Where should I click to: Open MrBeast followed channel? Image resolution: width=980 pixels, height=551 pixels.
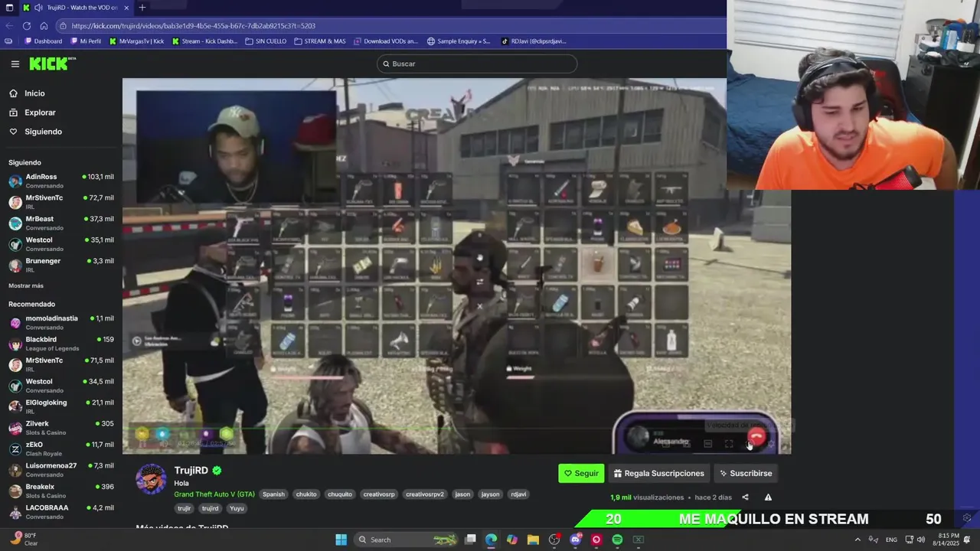point(61,223)
